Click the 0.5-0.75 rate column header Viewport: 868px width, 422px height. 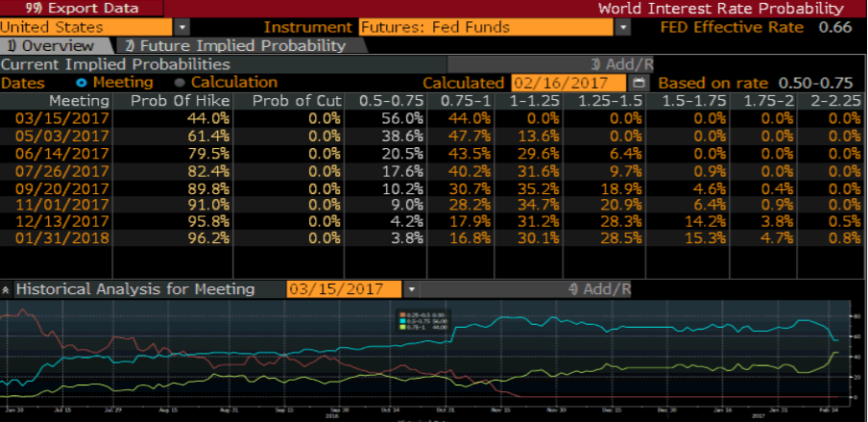392,101
